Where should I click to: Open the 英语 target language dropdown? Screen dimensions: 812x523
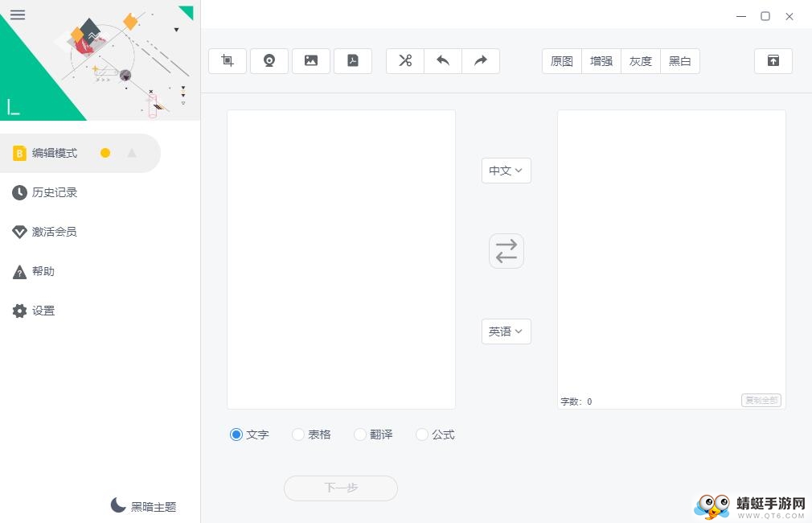[506, 332]
